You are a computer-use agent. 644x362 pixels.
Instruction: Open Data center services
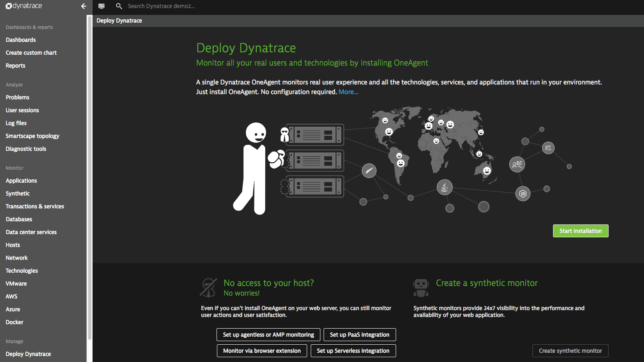pos(31,232)
